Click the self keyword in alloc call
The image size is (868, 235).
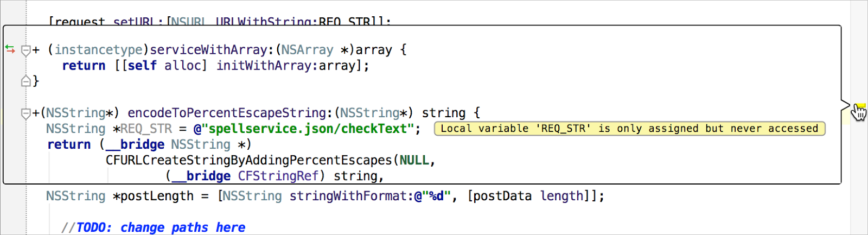[x=142, y=66]
